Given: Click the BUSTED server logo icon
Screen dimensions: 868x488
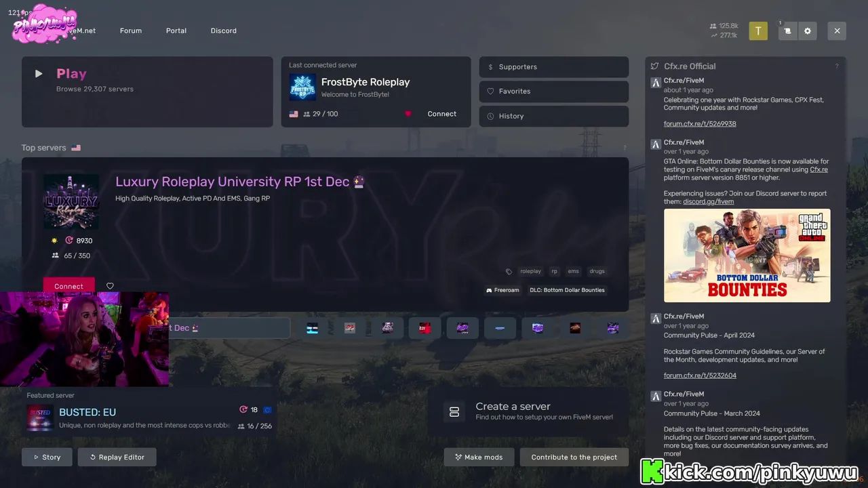Looking at the screenshot, I should pos(40,418).
